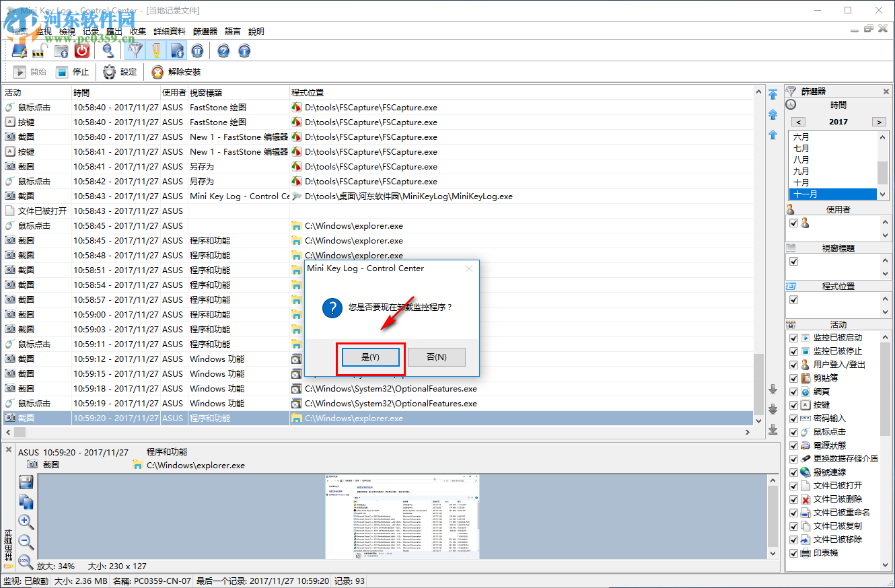Open the 語言 language menu
The width and height of the screenshot is (895, 588).
pyautogui.click(x=233, y=31)
